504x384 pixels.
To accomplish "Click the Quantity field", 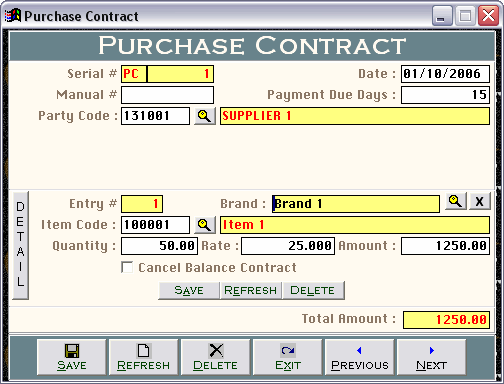I will coord(159,246).
